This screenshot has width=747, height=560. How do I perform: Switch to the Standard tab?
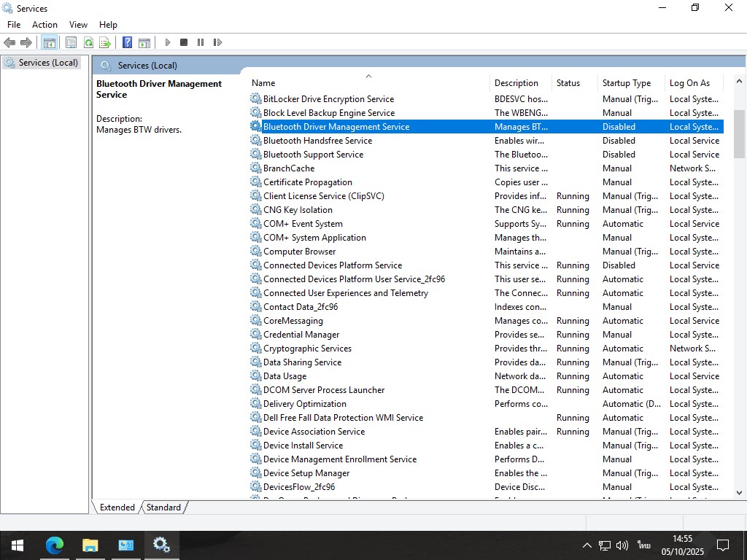[163, 507]
